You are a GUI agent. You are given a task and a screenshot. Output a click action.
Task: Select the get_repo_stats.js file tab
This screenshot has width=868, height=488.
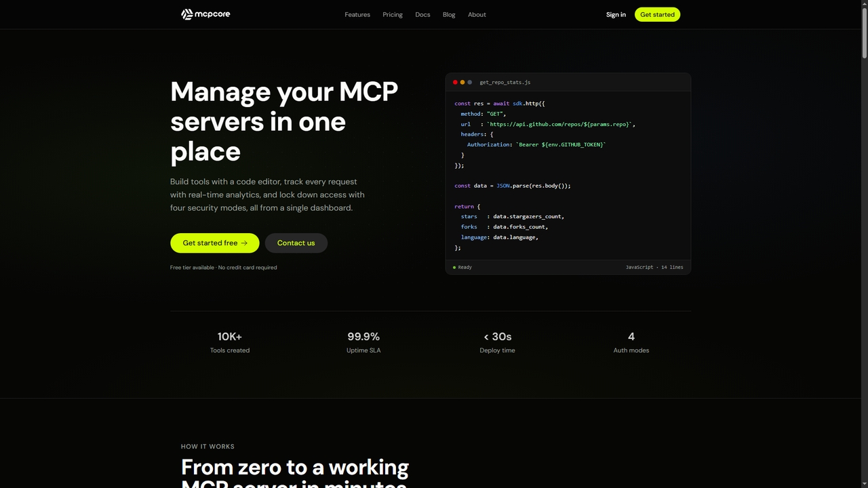[x=505, y=82]
